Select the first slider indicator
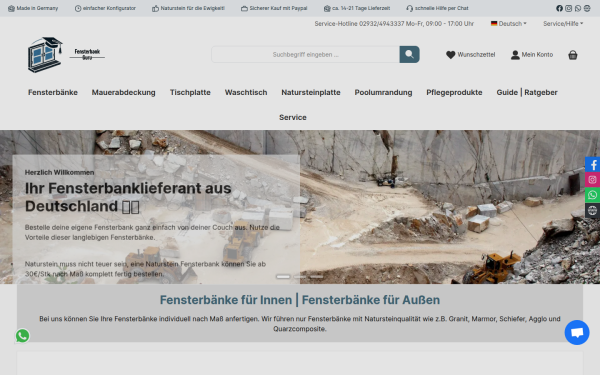The width and height of the screenshot is (600, 375). [283, 276]
